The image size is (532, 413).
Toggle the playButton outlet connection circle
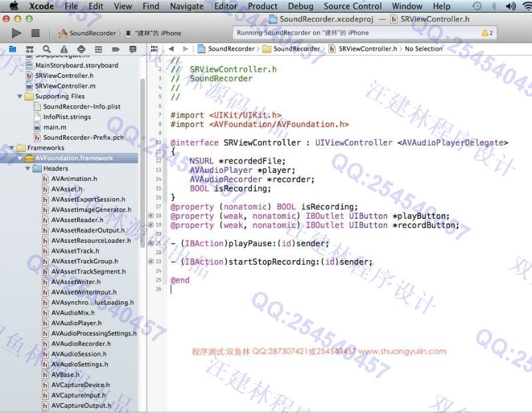pyautogui.click(x=151, y=215)
